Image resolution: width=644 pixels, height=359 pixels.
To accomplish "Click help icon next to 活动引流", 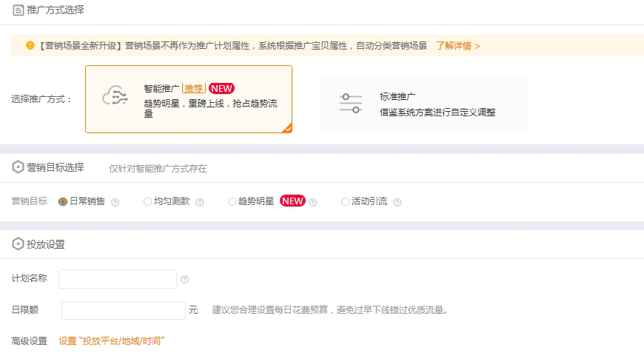I will pyautogui.click(x=398, y=202).
